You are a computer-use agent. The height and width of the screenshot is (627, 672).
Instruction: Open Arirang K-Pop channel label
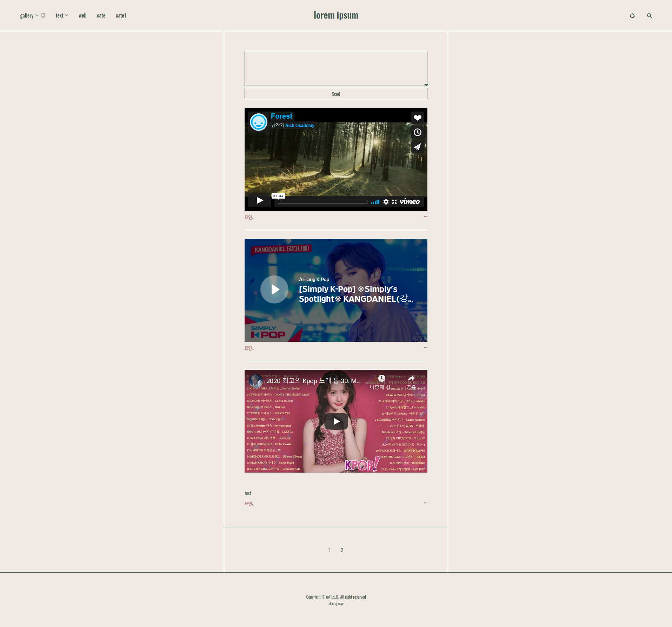point(314,279)
